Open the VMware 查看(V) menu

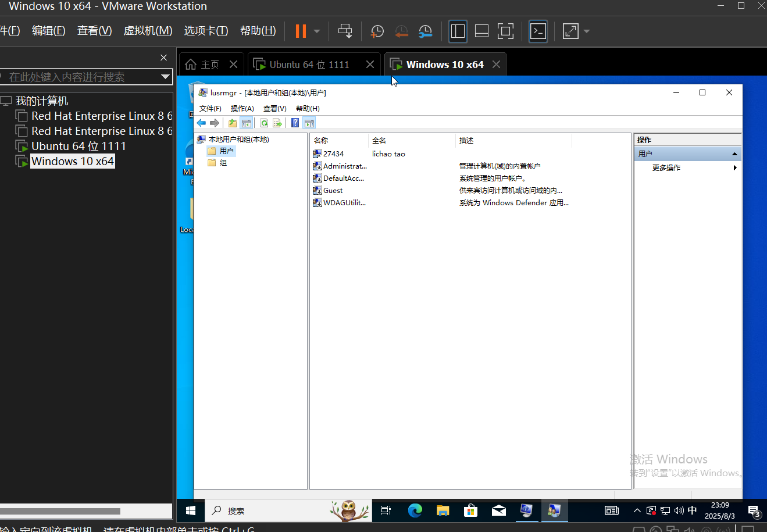click(95, 31)
